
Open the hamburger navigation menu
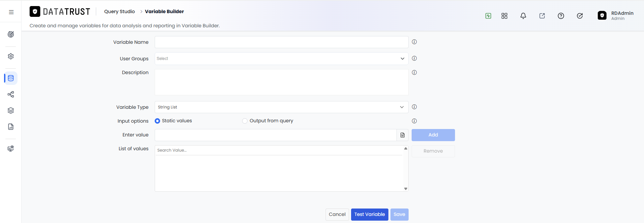pos(11,12)
